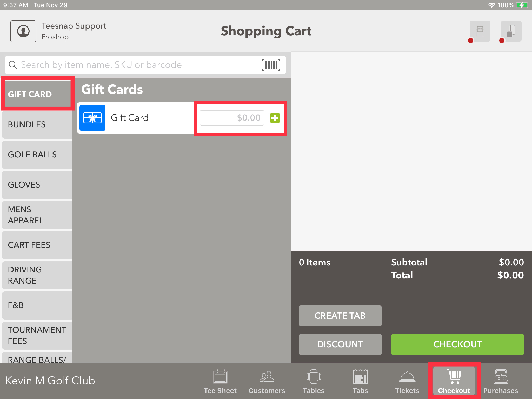
Task: Check the receipt printer status icon
Action: (479, 31)
